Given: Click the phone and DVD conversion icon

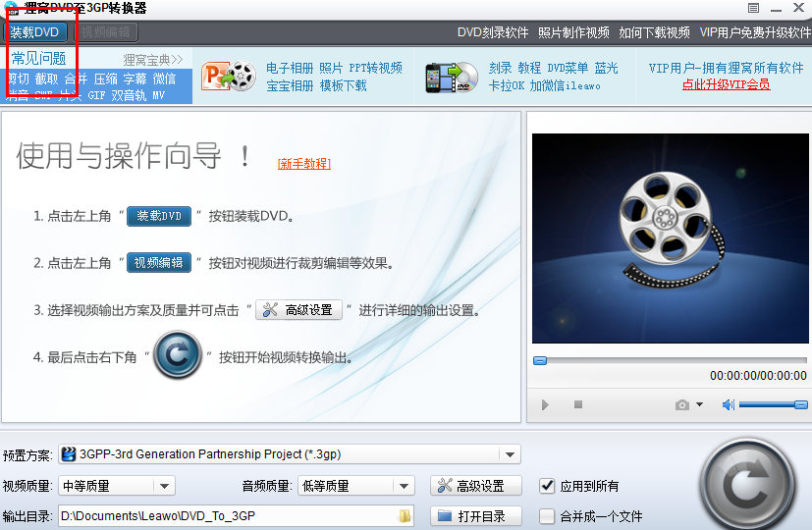Looking at the screenshot, I should (451, 78).
